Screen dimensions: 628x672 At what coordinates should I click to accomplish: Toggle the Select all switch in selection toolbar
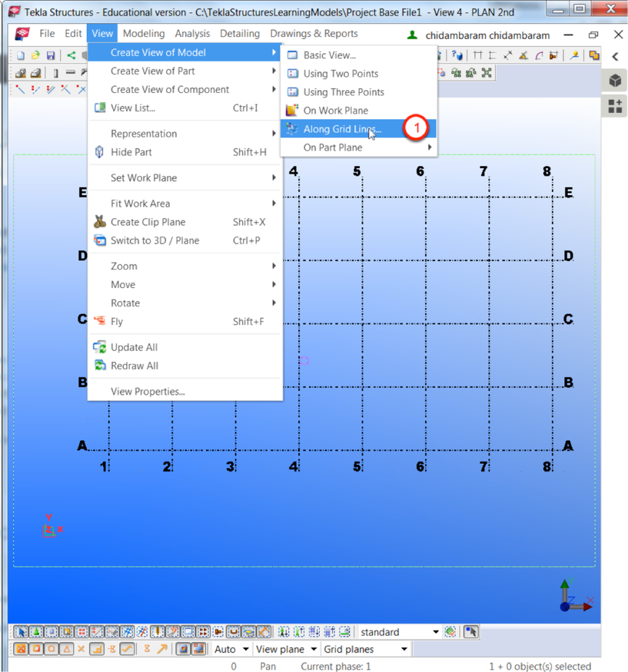click(21, 632)
